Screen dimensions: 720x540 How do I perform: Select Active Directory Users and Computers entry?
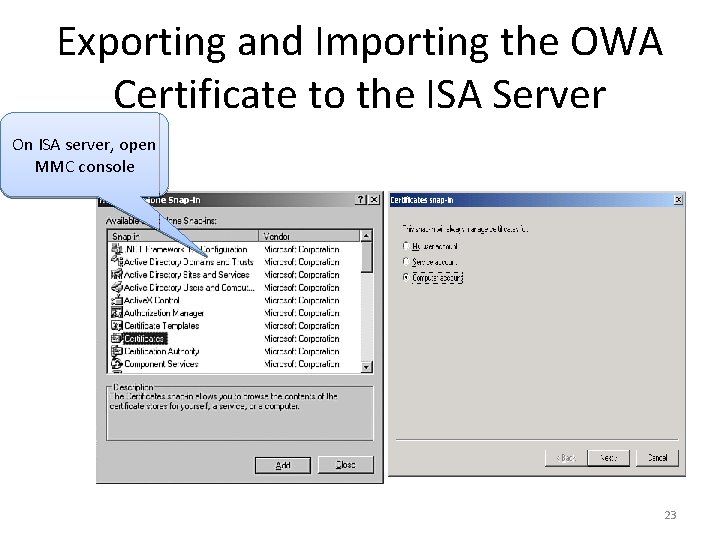coord(189,287)
